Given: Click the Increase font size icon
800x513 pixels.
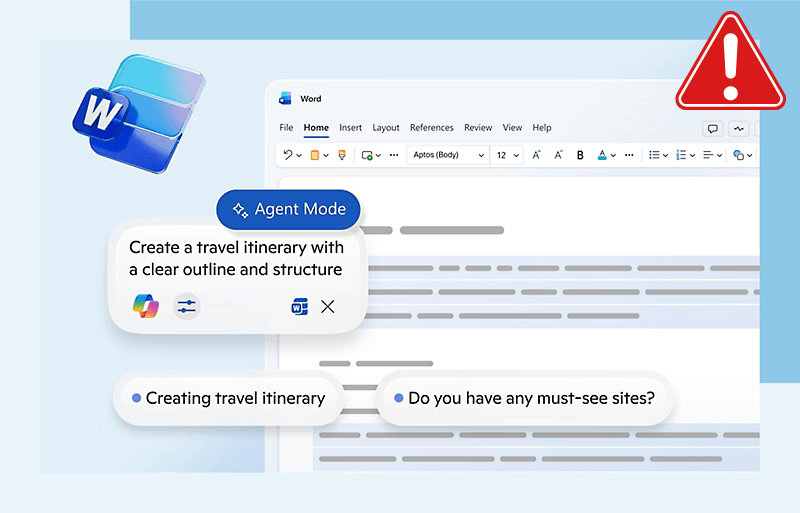Looking at the screenshot, I should coord(536,155).
